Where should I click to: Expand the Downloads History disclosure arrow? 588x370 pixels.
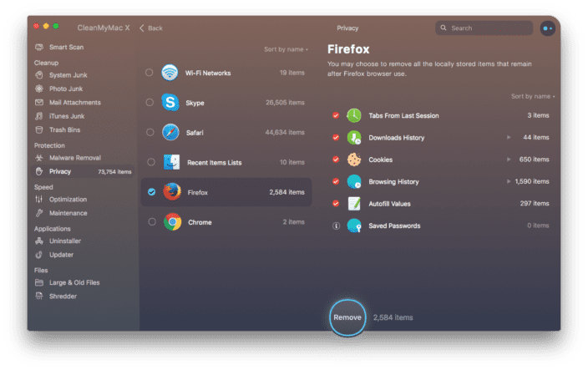(509, 137)
